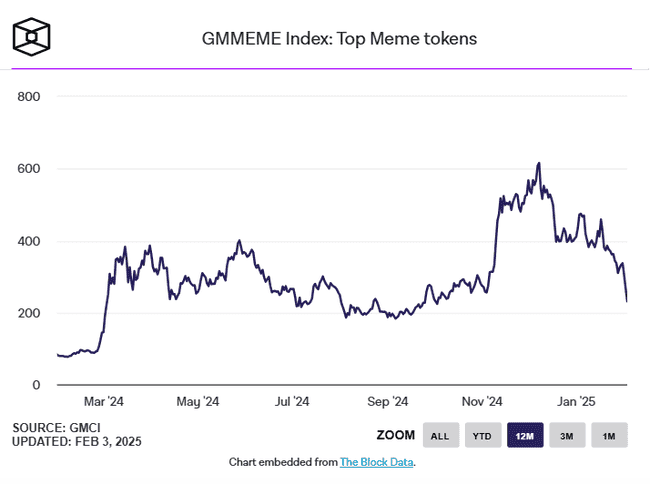The height and width of the screenshot is (484, 650).
Task: Choose the 1M zoom range
Action: (x=608, y=435)
